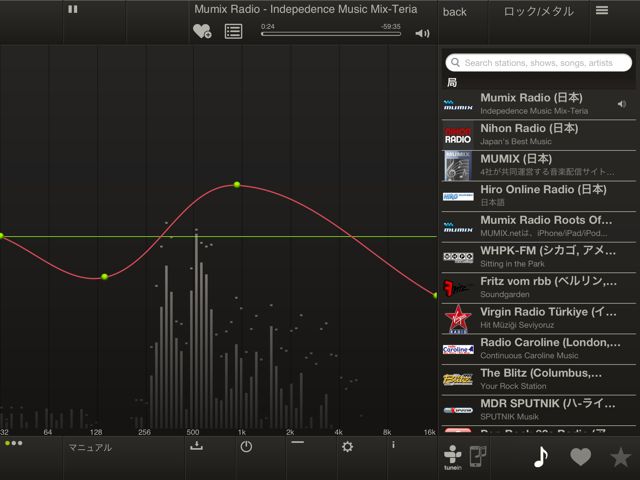
Task: Select Nihon Radio (日本) station
Action: 539,135
